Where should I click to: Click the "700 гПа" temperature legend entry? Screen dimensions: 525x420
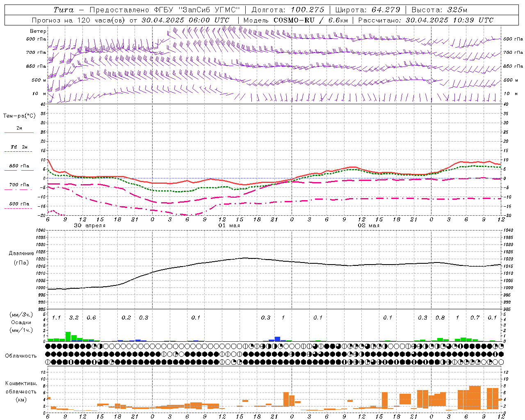19,185
